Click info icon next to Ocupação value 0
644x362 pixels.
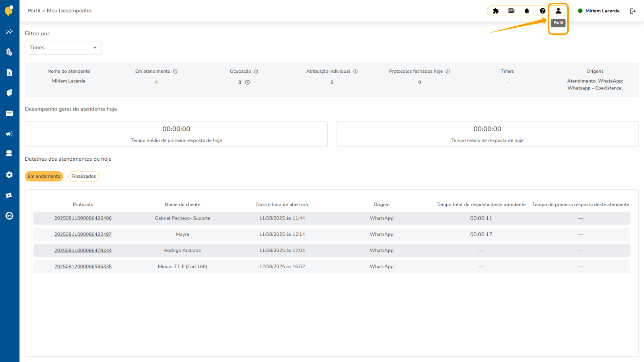tap(247, 82)
